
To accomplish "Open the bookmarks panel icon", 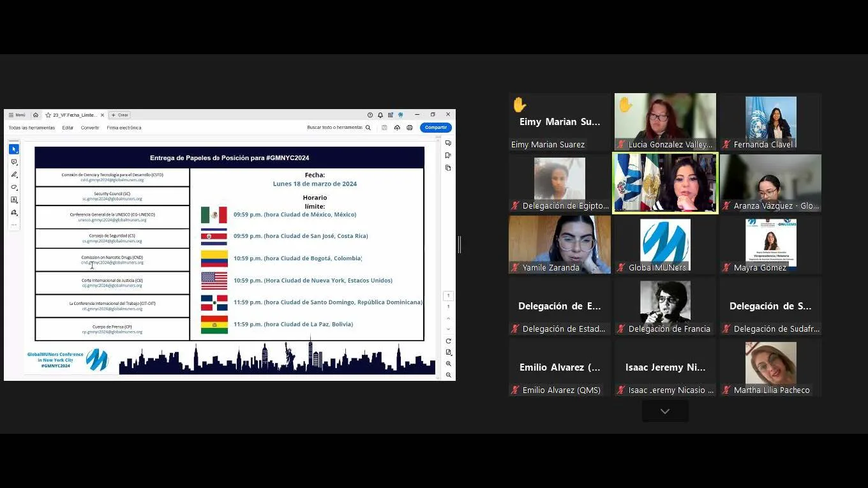I will pos(448,156).
